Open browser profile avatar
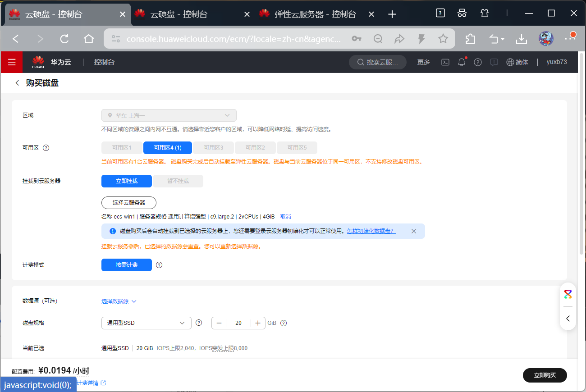This screenshot has width=586, height=392. click(546, 39)
